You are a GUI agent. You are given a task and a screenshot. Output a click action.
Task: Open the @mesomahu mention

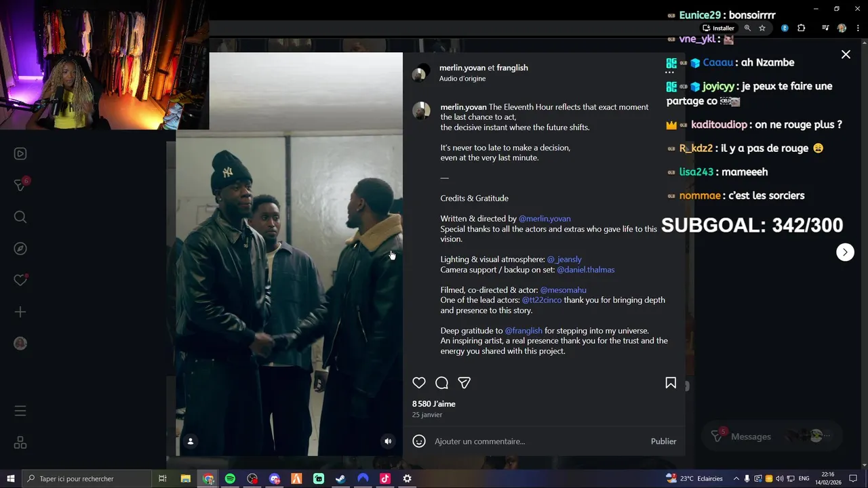564,290
